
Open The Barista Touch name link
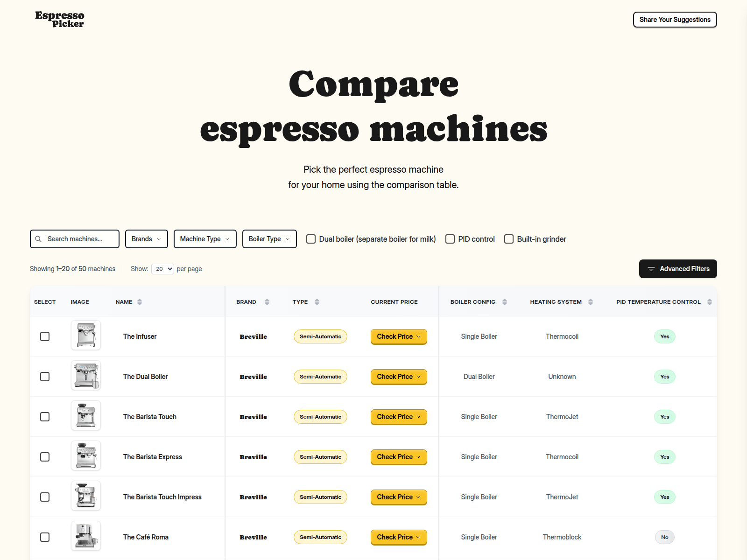pyautogui.click(x=150, y=417)
